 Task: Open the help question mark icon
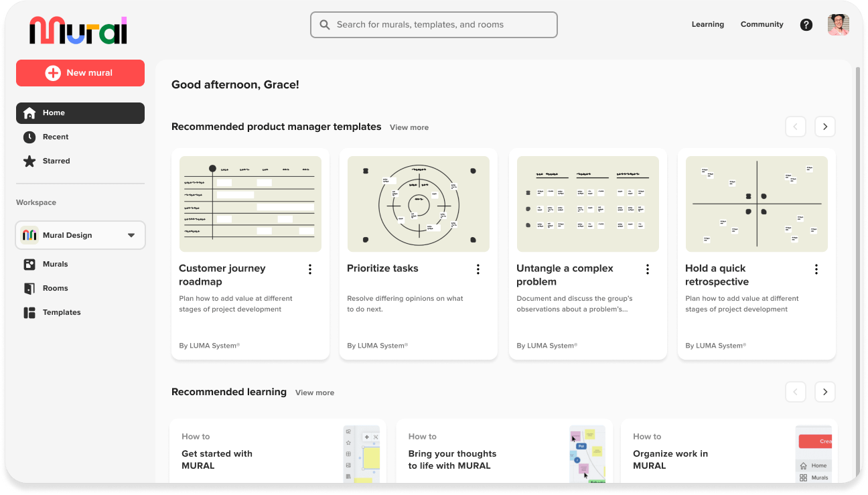(x=806, y=25)
